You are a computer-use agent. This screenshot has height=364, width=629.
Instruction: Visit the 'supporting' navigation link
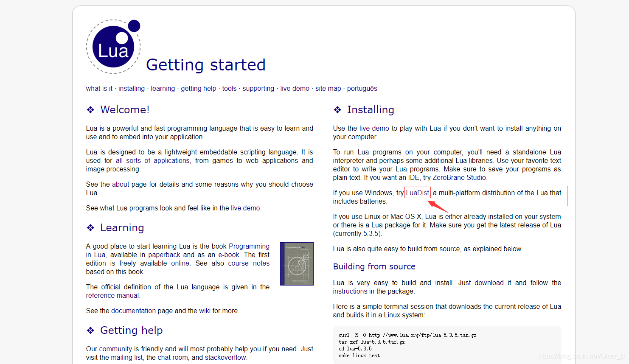click(x=258, y=88)
